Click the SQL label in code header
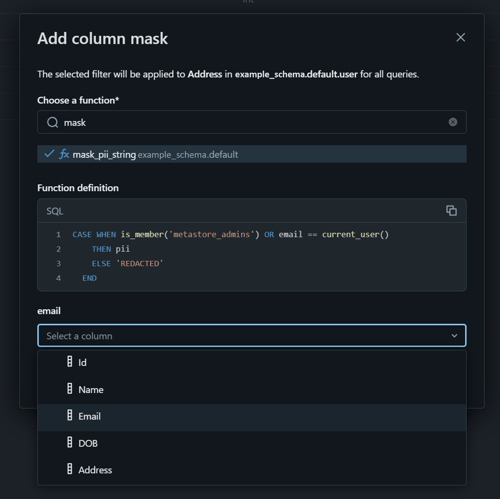 [55, 211]
